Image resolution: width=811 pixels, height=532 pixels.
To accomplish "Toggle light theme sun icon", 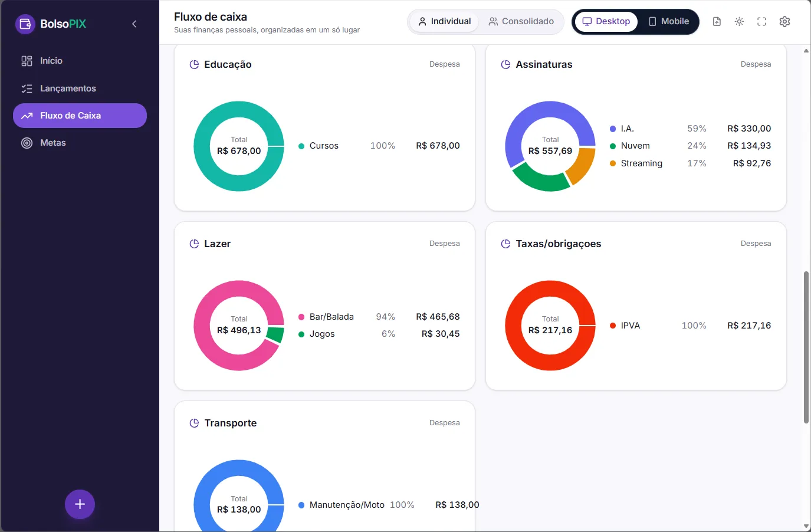I will click(739, 22).
